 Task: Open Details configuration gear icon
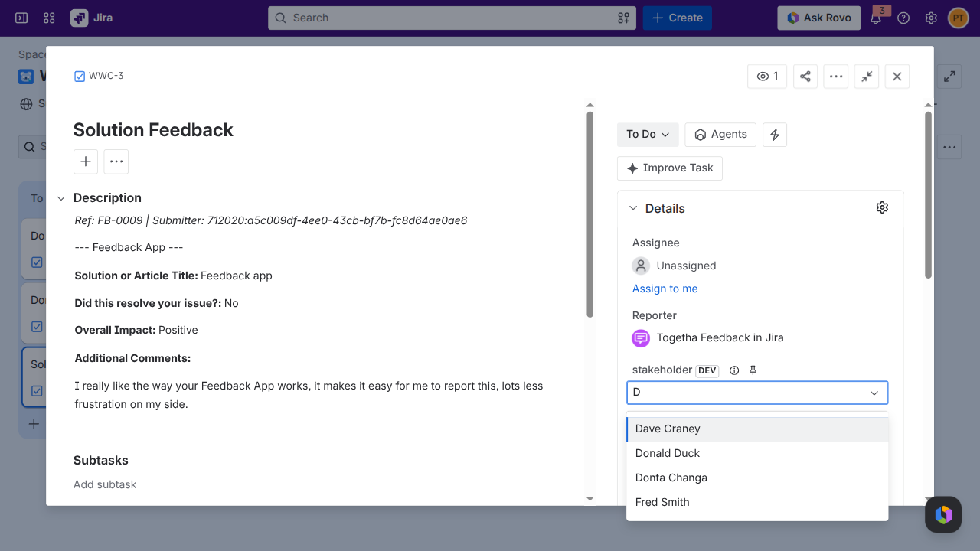[882, 208]
